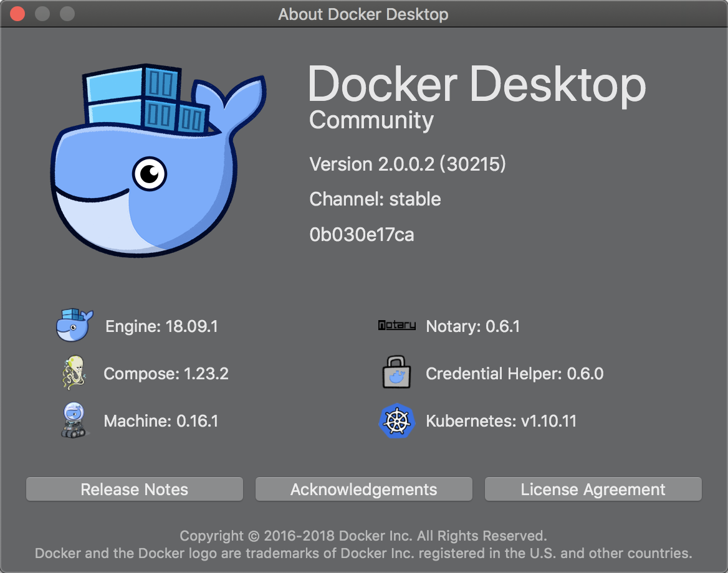Open the Release Notes

(x=134, y=489)
